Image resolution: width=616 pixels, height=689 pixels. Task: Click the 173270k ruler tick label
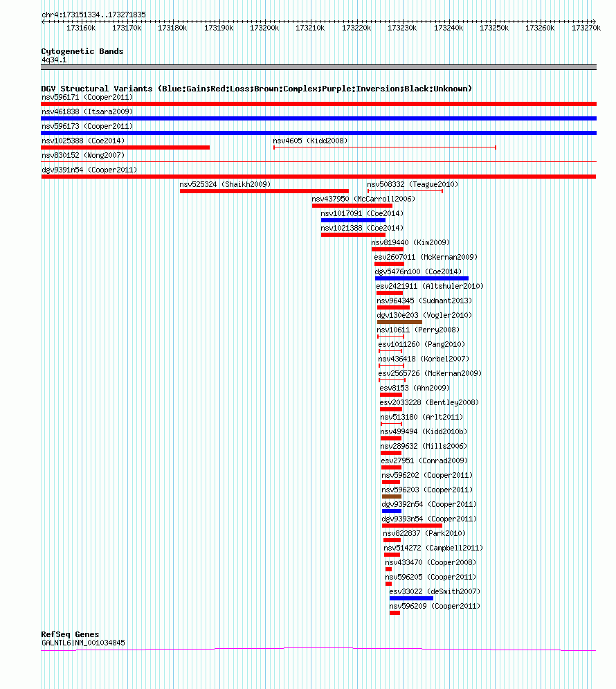point(586,28)
